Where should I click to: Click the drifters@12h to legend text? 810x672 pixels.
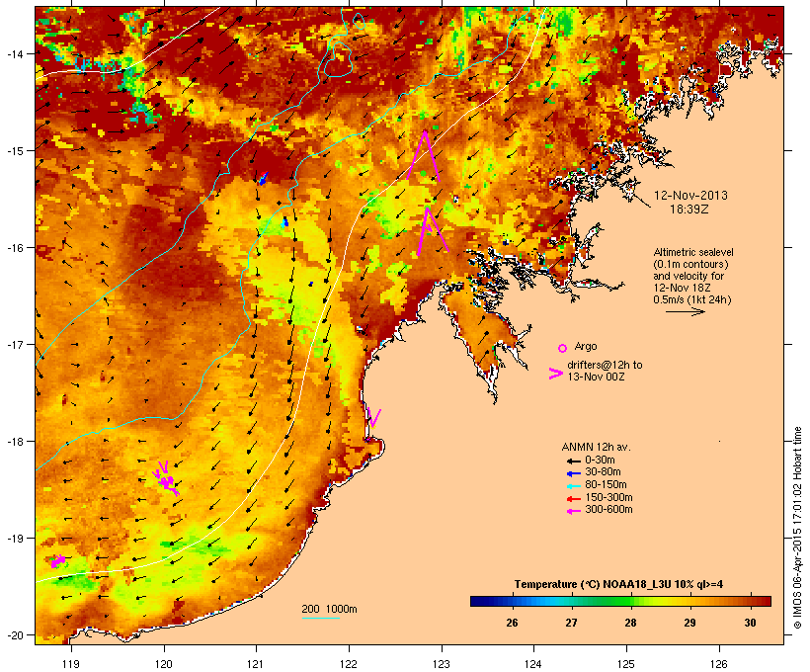point(605,365)
